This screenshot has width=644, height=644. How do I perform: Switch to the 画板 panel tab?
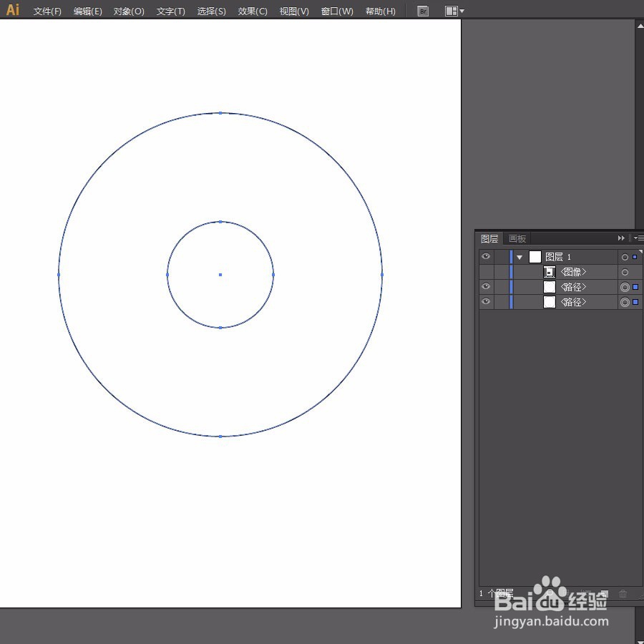[x=517, y=238]
